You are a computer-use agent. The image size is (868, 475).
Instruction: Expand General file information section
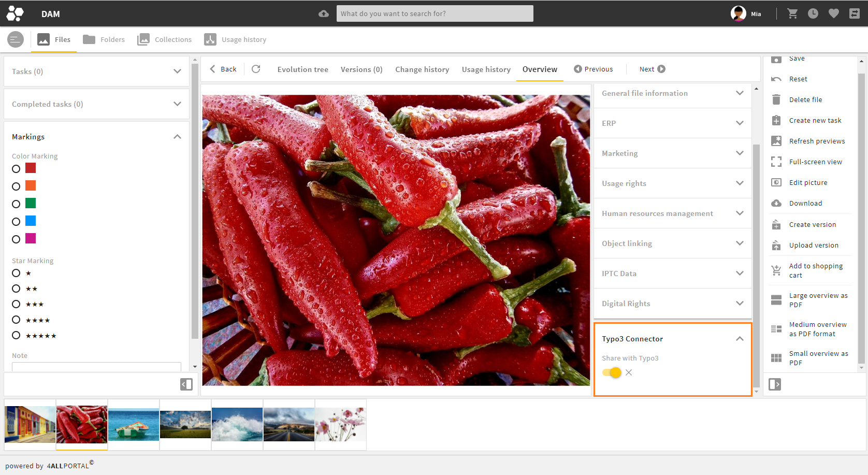pos(672,93)
